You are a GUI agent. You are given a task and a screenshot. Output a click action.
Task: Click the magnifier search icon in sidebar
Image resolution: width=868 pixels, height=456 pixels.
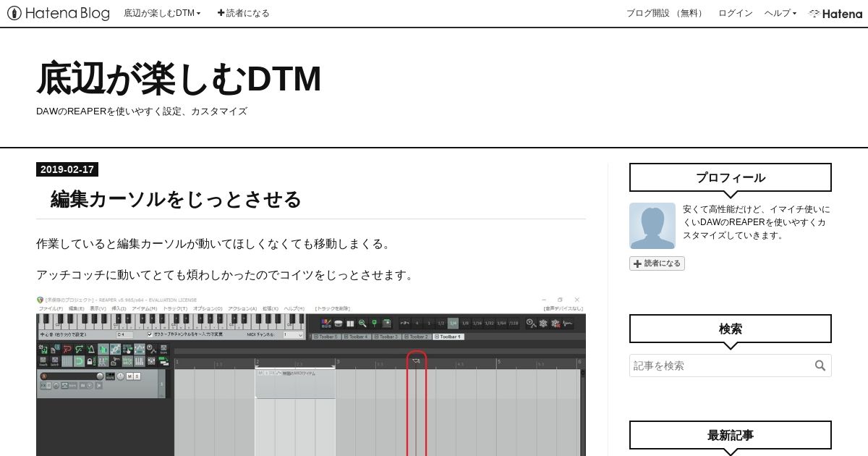pyautogui.click(x=820, y=366)
